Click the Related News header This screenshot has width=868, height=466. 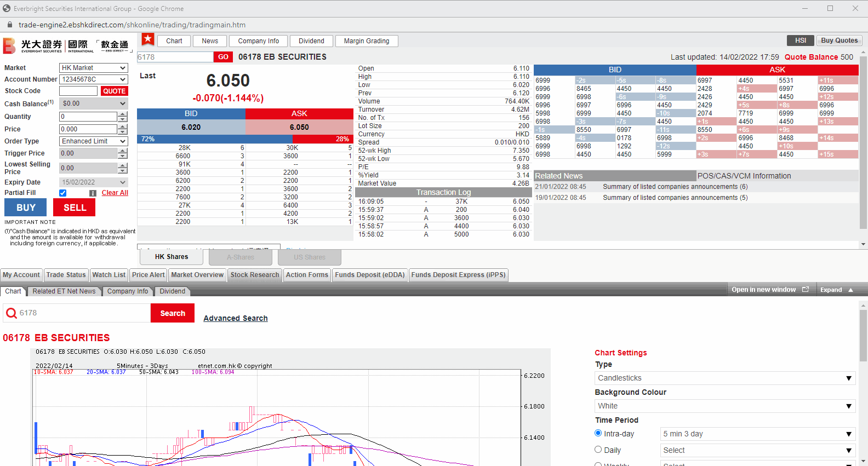[614, 176]
